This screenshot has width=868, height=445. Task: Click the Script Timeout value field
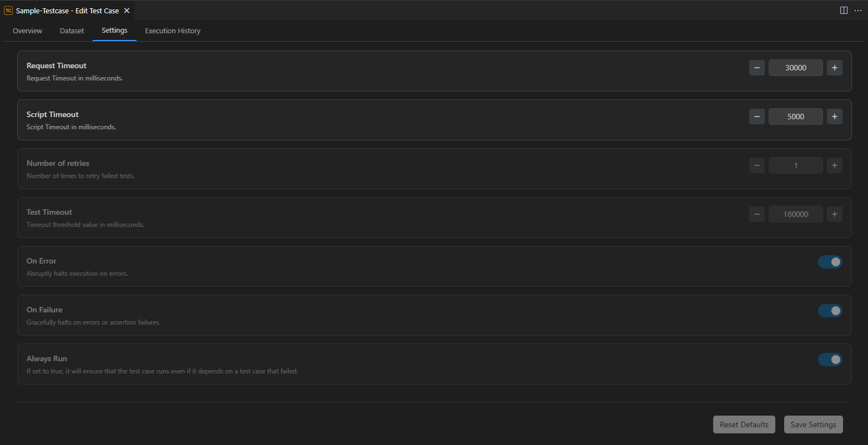click(795, 117)
